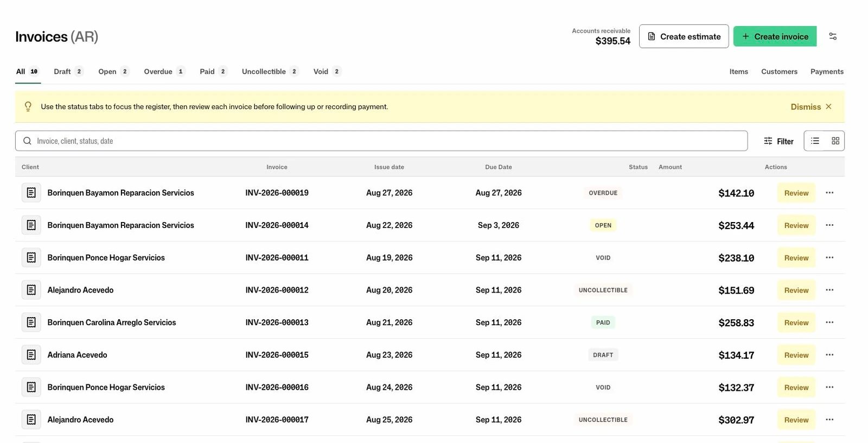Viewport: 868px width, 443px height.
Task: Review invoice INV-2026-000015
Action: [x=796, y=355]
